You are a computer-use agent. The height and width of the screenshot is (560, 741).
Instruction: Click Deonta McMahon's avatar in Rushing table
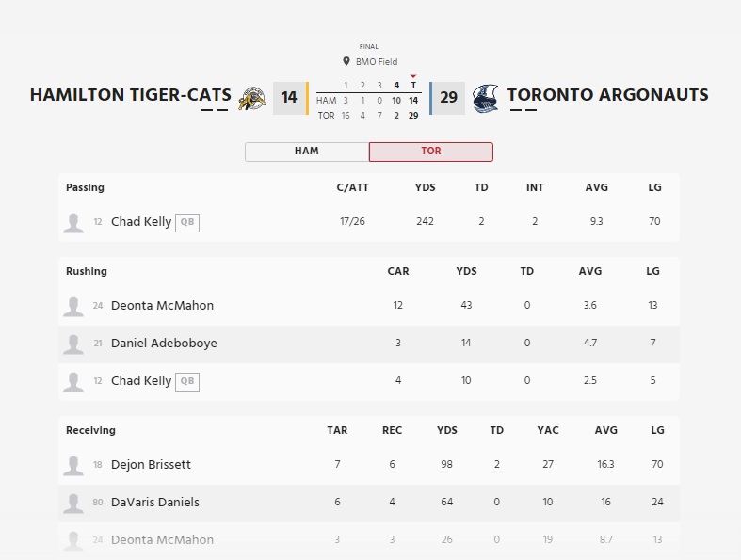(73, 306)
